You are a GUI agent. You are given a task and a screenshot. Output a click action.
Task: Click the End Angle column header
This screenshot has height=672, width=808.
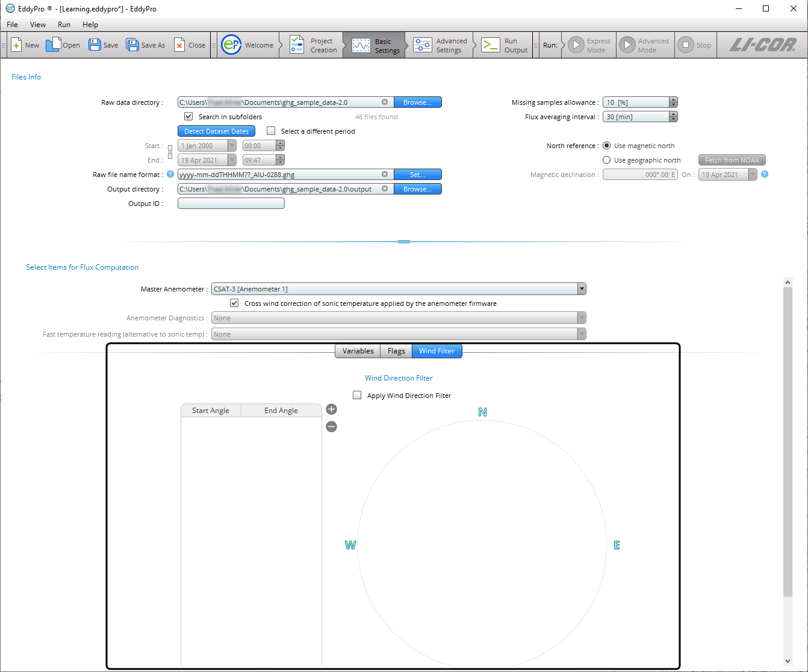(x=281, y=411)
